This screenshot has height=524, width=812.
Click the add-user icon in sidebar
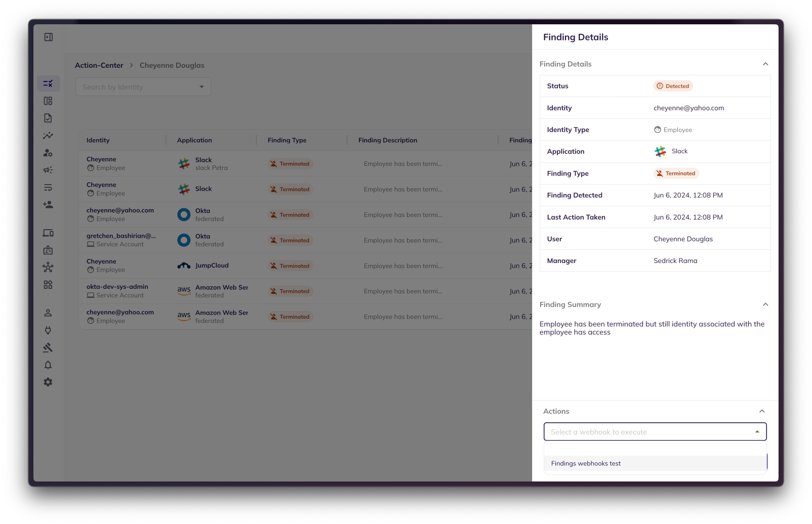48,205
